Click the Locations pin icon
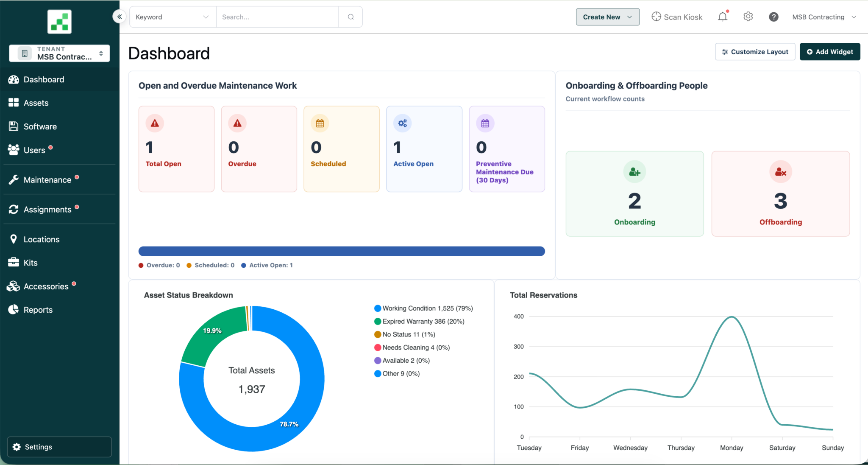 tap(14, 239)
